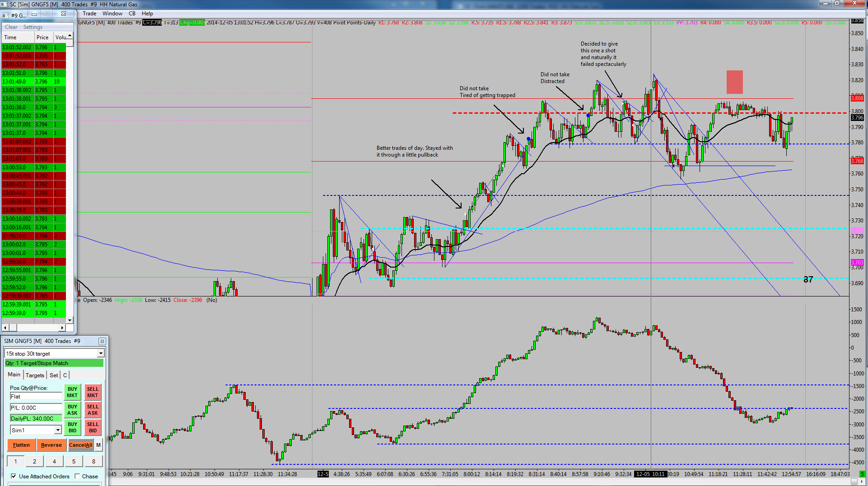Click the Sierra Chart title bar app icon
This screenshot has width=868, height=486.
tap(5, 4)
